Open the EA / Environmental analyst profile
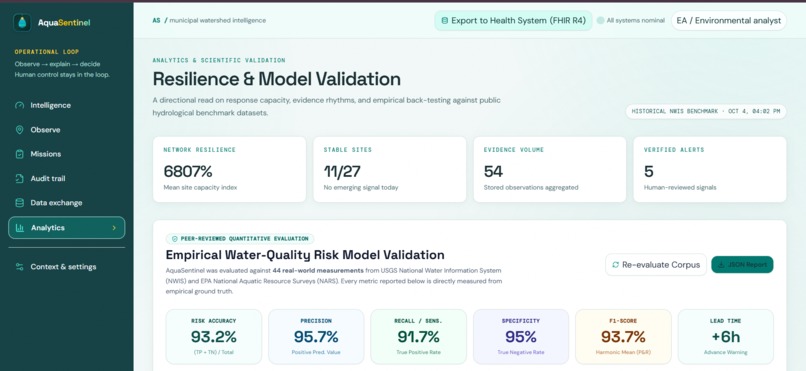The width and height of the screenshot is (806, 371). click(729, 21)
